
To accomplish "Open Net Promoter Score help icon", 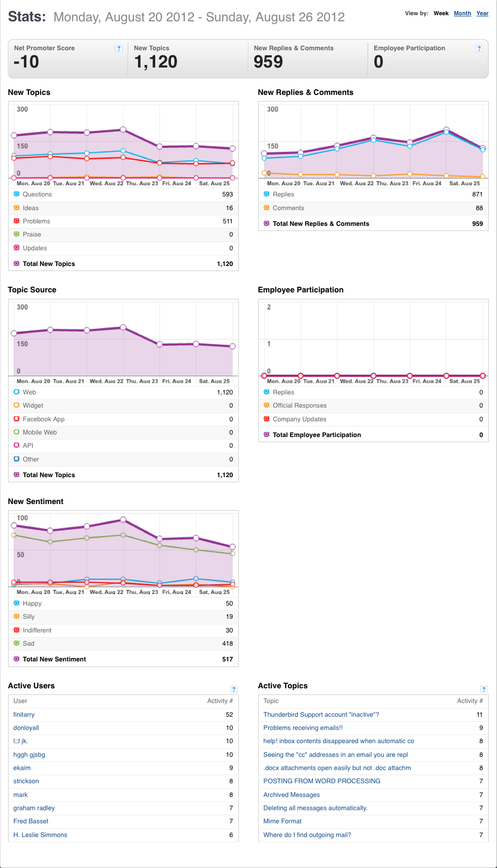I will [119, 49].
